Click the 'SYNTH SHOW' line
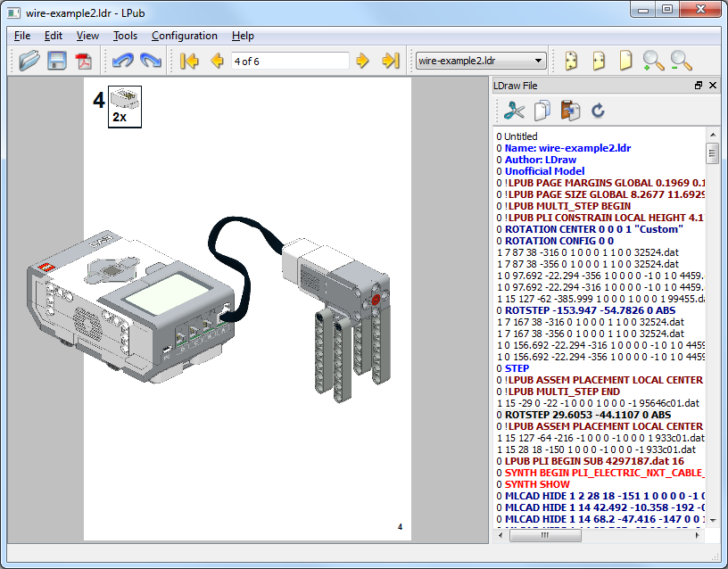The width and height of the screenshot is (728, 569). [x=533, y=484]
